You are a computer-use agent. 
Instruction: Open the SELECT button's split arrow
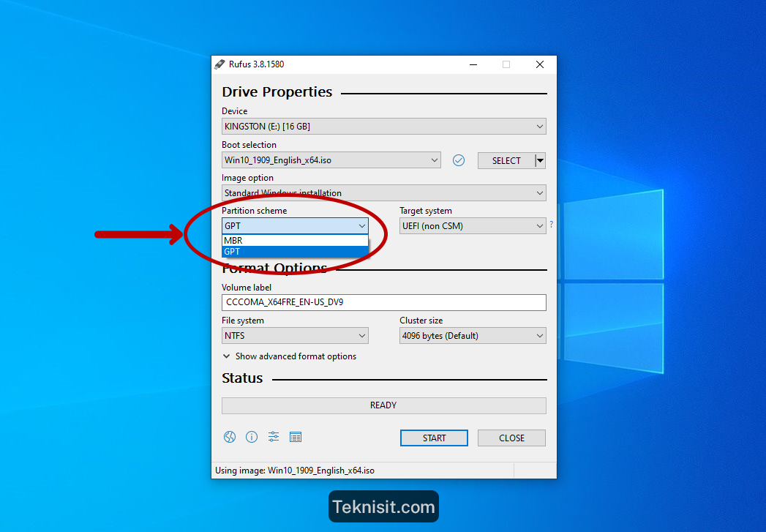coord(541,161)
